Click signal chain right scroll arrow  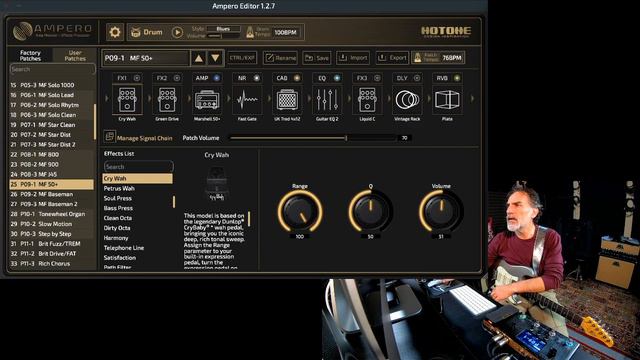click(473, 98)
